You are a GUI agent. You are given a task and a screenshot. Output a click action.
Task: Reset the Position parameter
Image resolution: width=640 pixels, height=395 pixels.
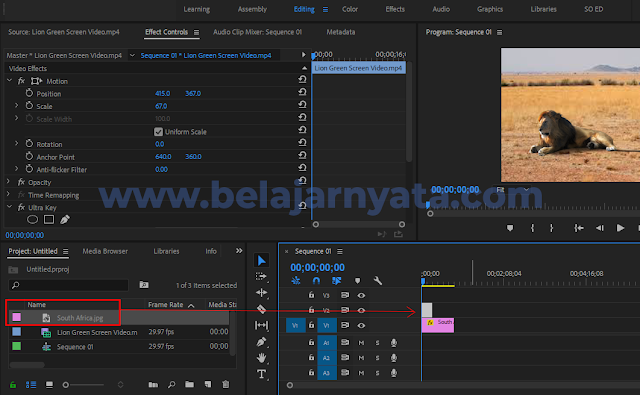click(x=302, y=92)
